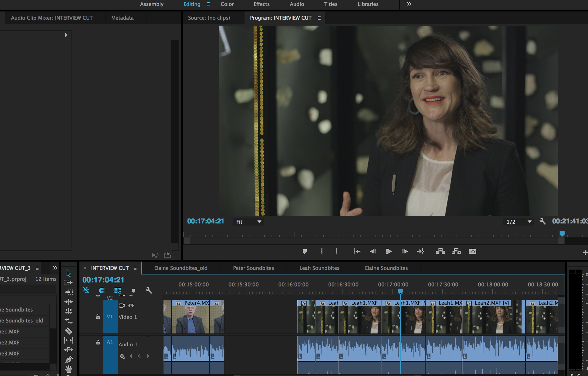
Task: Step forward one frame
Action: pyautogui.click(x=405, y=251)
